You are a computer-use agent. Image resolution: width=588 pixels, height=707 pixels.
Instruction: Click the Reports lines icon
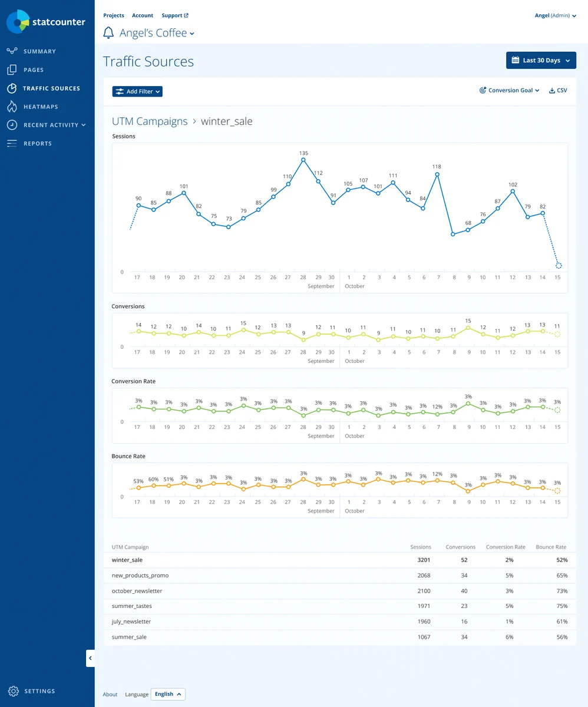pyautogui.click(x=12, y=144)
